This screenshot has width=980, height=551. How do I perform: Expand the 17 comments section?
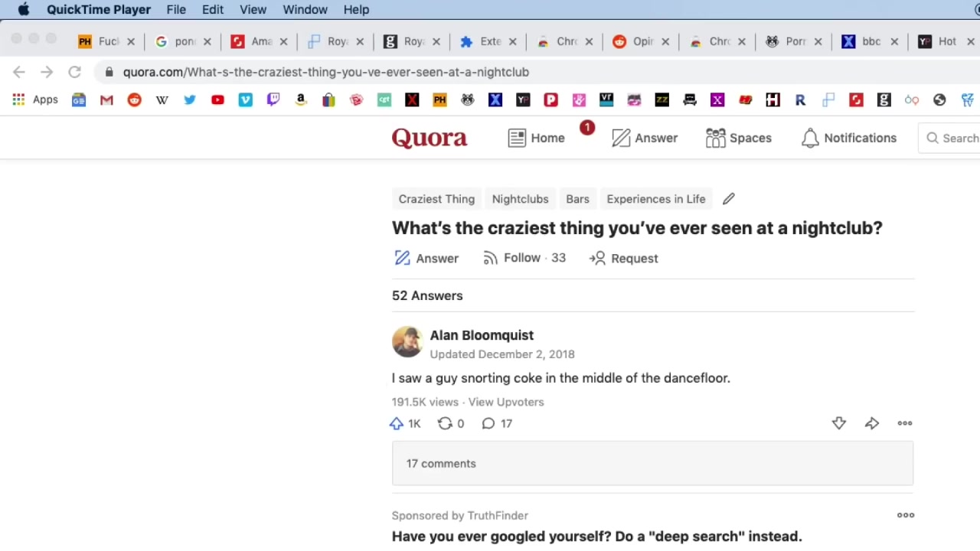(x=652, y=464)
